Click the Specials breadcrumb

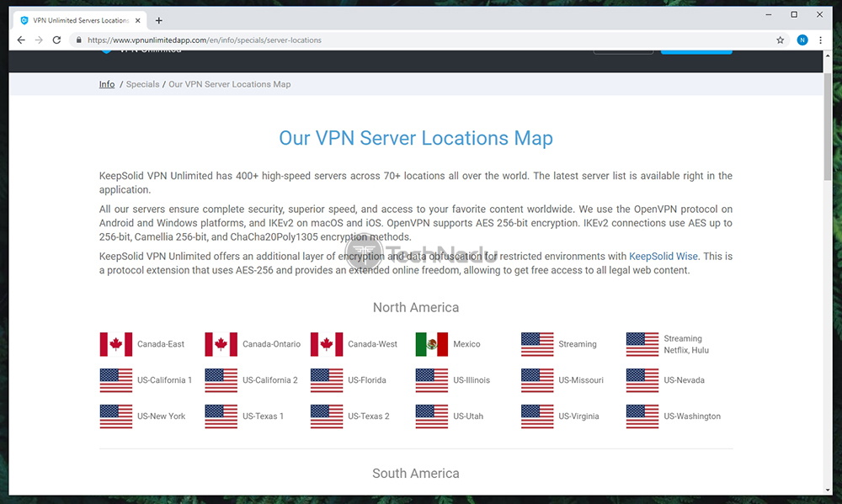[142, 84]
